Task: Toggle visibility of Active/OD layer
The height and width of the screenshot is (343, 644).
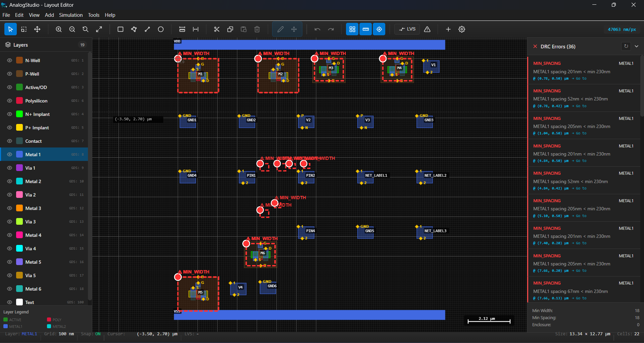Action: pyautogui.click(x=9, y=87)
